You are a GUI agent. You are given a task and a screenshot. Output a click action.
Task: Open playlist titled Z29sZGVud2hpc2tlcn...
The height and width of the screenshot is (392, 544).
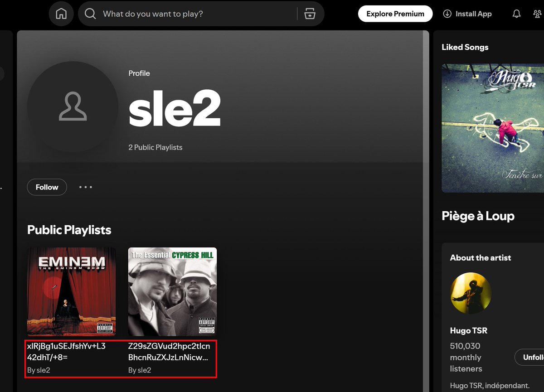tap(169, 352)
